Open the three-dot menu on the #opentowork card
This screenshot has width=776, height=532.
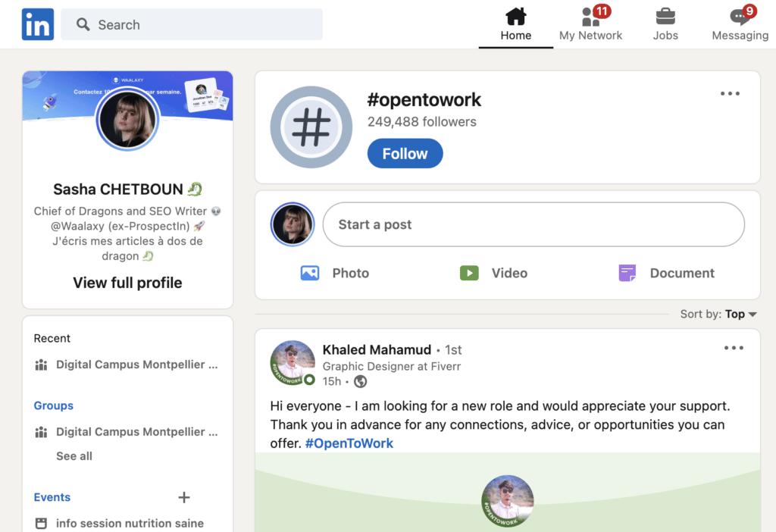730,93
